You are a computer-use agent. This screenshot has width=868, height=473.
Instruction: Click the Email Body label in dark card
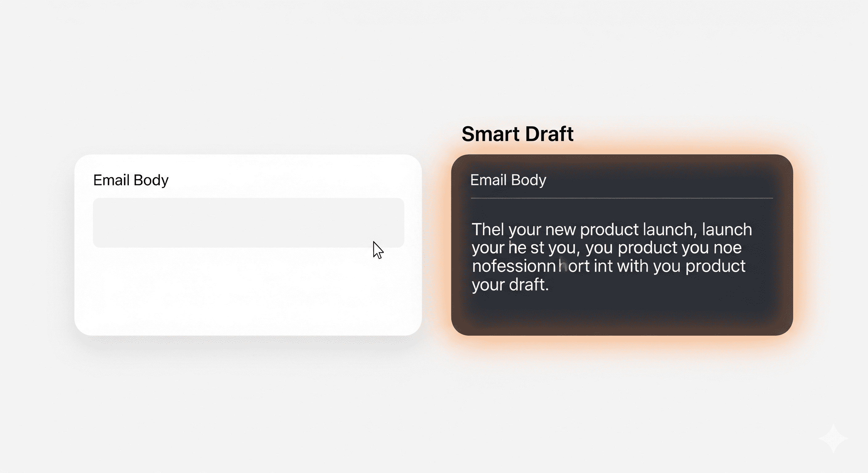point(508,180)
